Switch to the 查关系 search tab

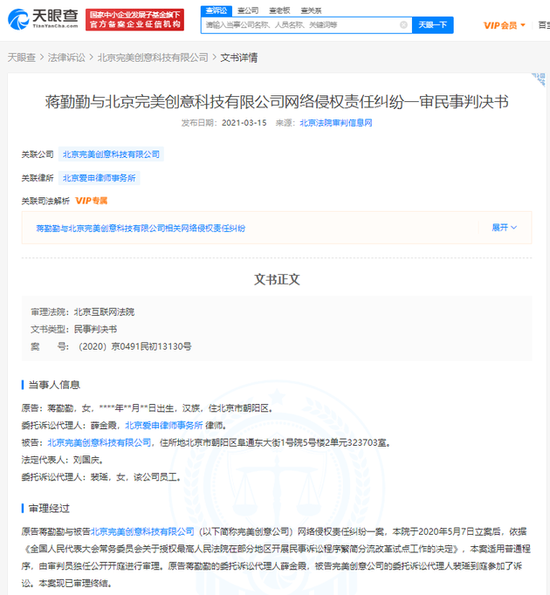click(x=311, y=11)
